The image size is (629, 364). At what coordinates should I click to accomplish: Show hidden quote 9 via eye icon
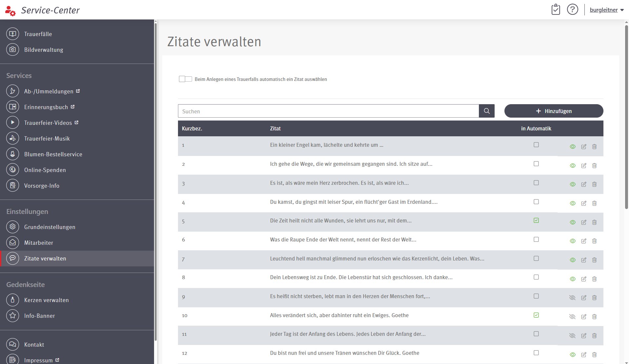click(x=573, y=297)
